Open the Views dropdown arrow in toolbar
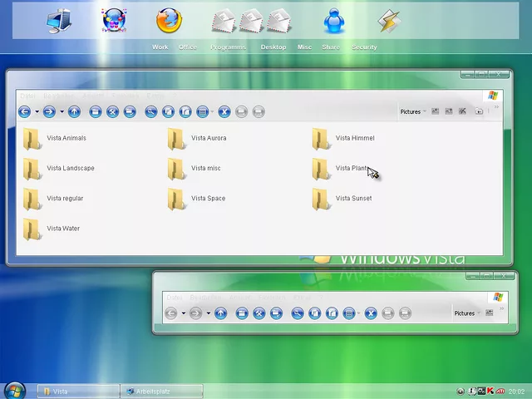This screenshot has height=399, width=532. coord(213,111)
